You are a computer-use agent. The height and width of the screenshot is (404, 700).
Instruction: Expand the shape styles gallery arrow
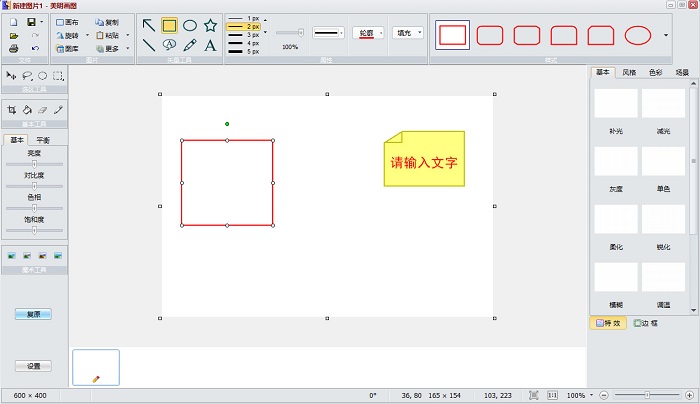tap(666, 35)
